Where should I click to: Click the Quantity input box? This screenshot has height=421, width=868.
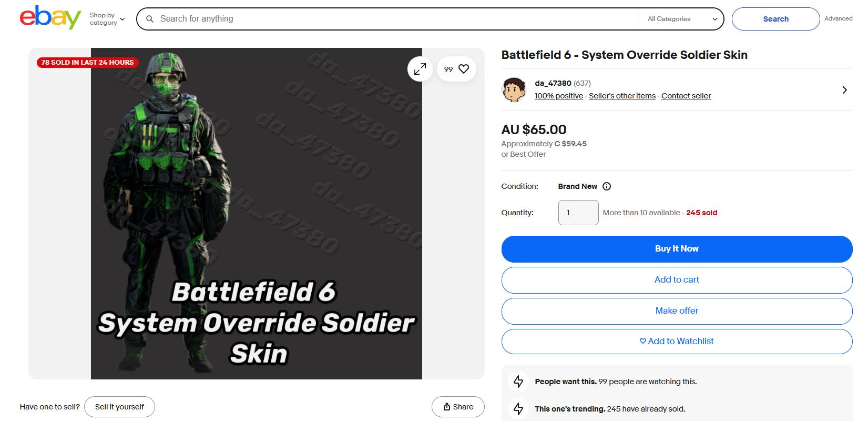578,213
